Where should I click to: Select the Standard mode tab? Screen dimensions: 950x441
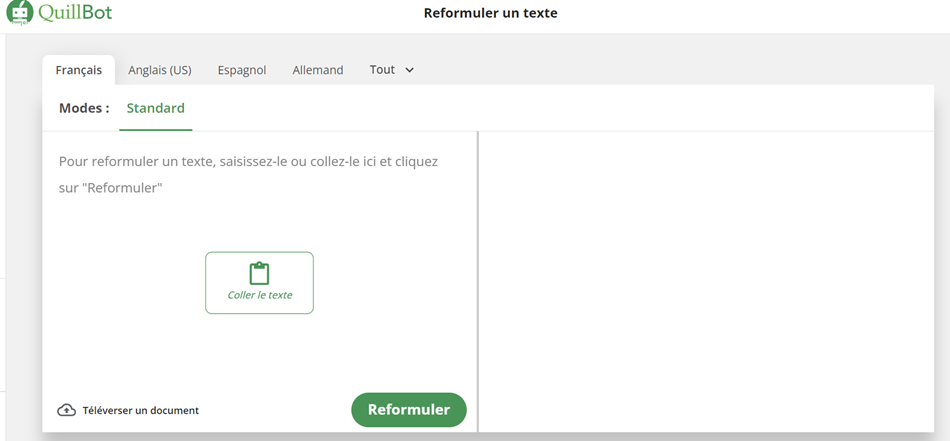pyautogui.click(x=156, y=108)
